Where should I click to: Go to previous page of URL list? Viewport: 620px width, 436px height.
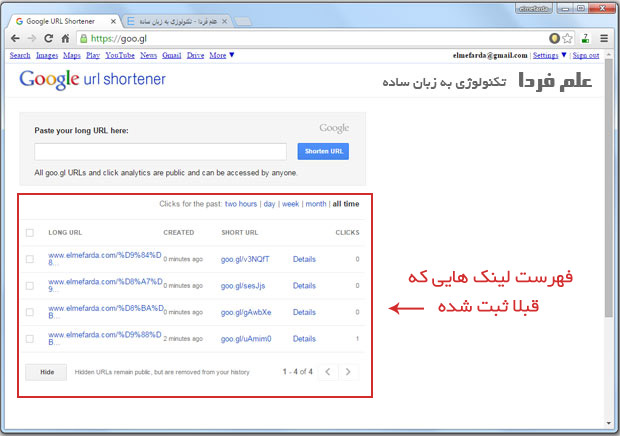pyautogui.click(x=328, y=372)
